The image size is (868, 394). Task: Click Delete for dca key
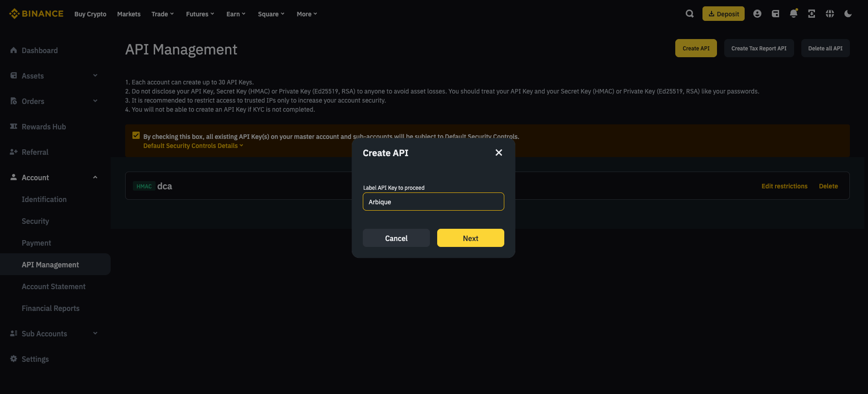[829, 186]
